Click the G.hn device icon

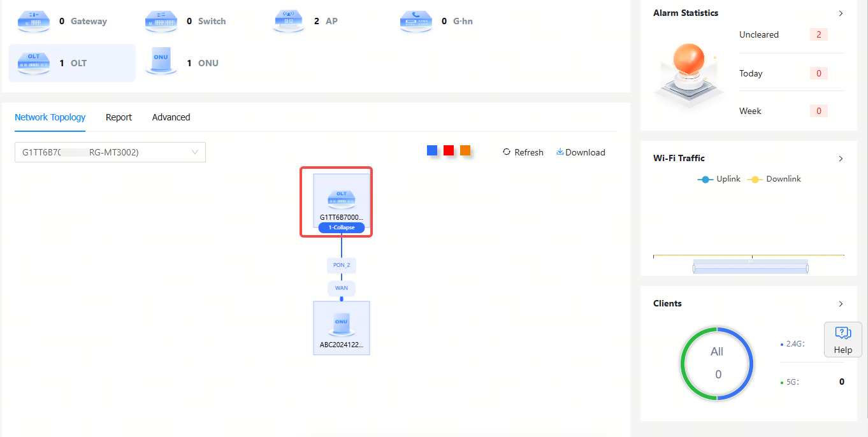point(416,21)
